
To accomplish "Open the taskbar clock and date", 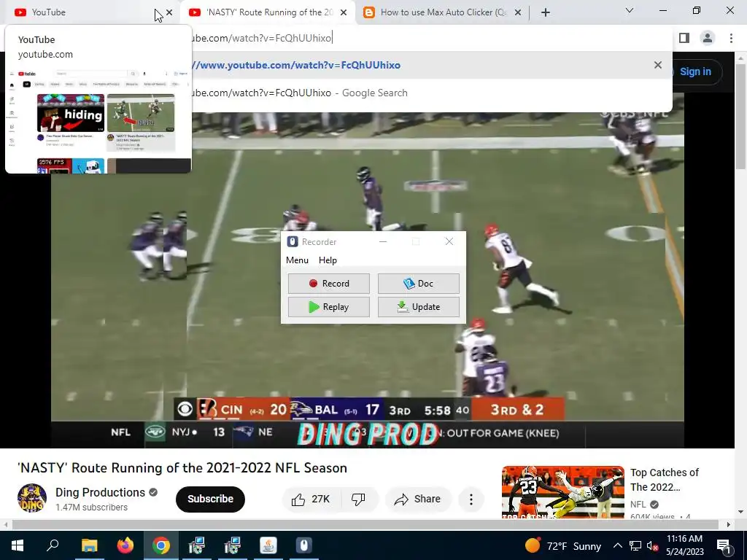I will point(684,545).
